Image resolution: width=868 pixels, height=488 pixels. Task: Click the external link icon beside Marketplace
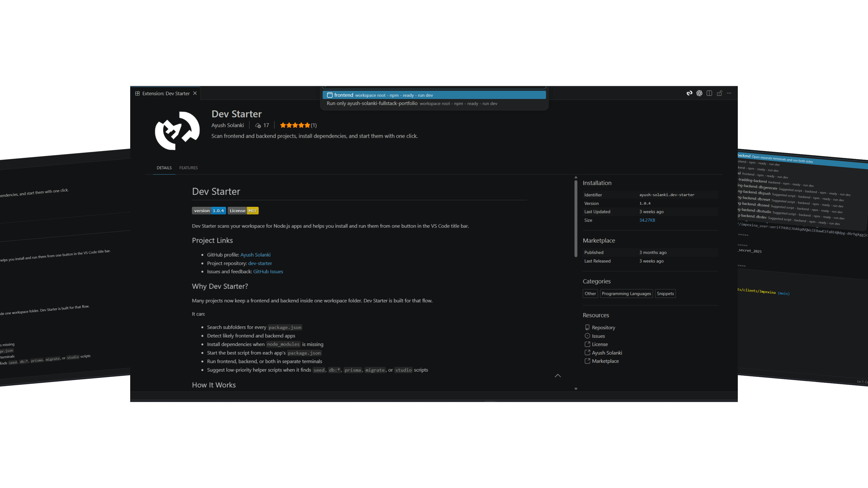pyautogui.click(x=587, y=361)
